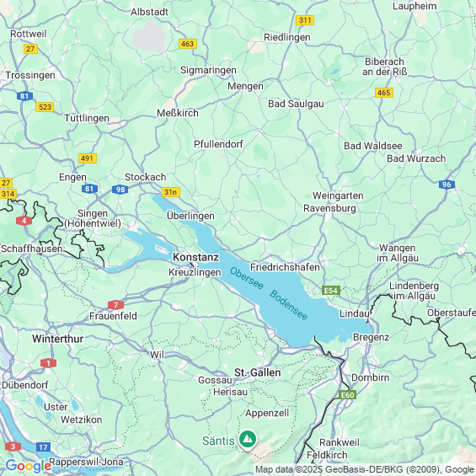
Task: Click the blue 96 highway shield
Action: click(x=447, y=185)
